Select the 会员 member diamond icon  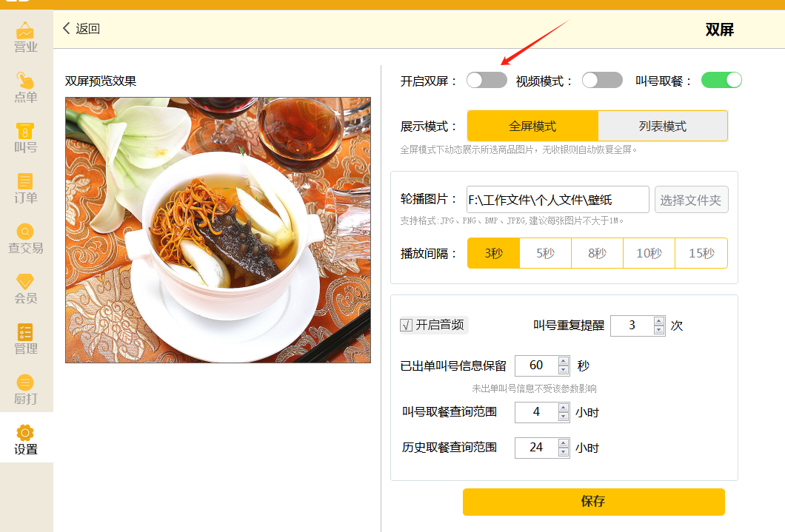[26, 283]
